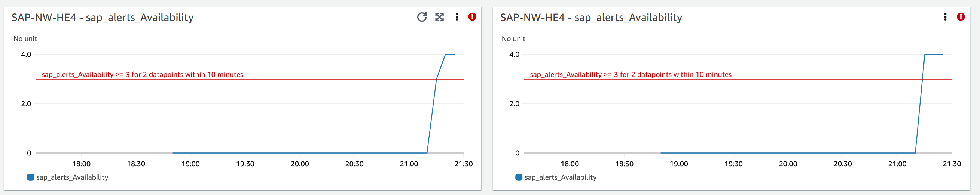Viewport: 980px width, 195px height.
Task: Toggle sap_alerts_Availability legend label in left widget
Action: coord(72,177)
